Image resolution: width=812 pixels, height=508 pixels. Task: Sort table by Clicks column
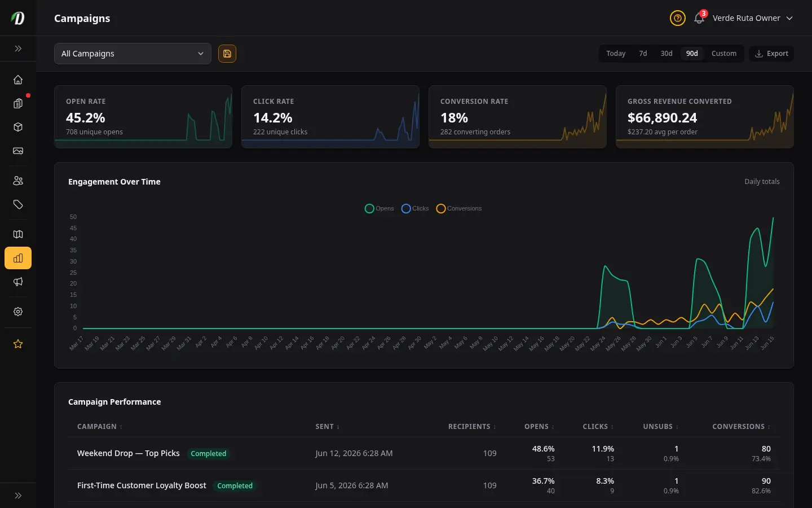click(598, 427)
